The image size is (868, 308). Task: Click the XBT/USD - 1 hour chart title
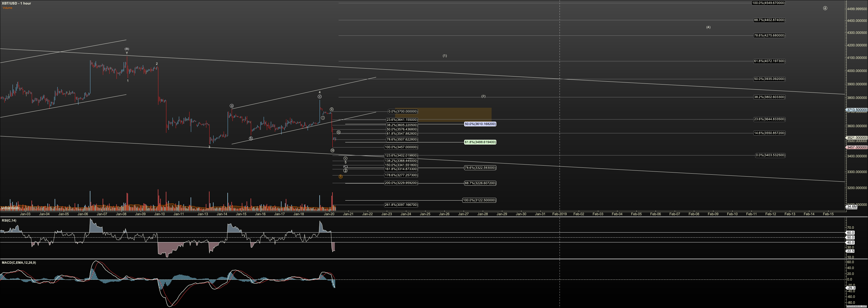16,3
